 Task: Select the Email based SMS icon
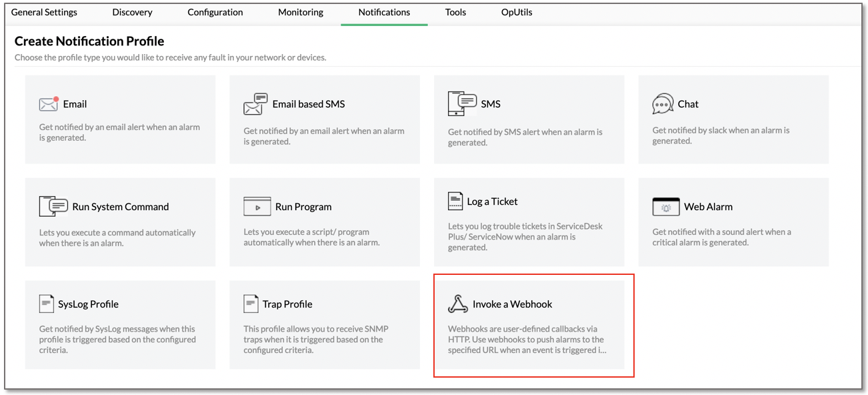tap(255, 104)
